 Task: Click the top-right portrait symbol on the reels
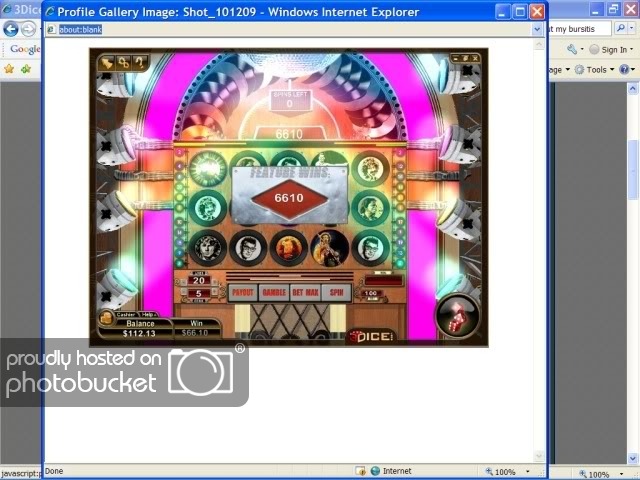click(x=371, y=168)
